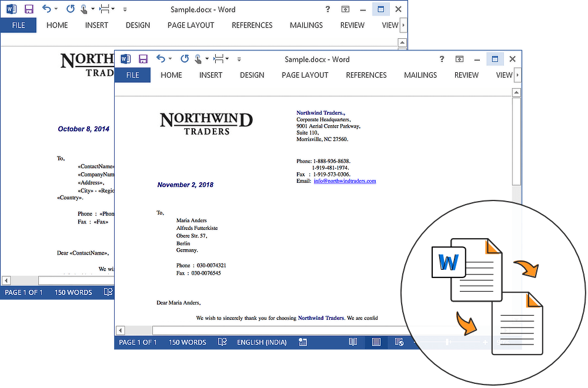Switch to the MAILINGS ribbon tab

click(x=420, y=75)
